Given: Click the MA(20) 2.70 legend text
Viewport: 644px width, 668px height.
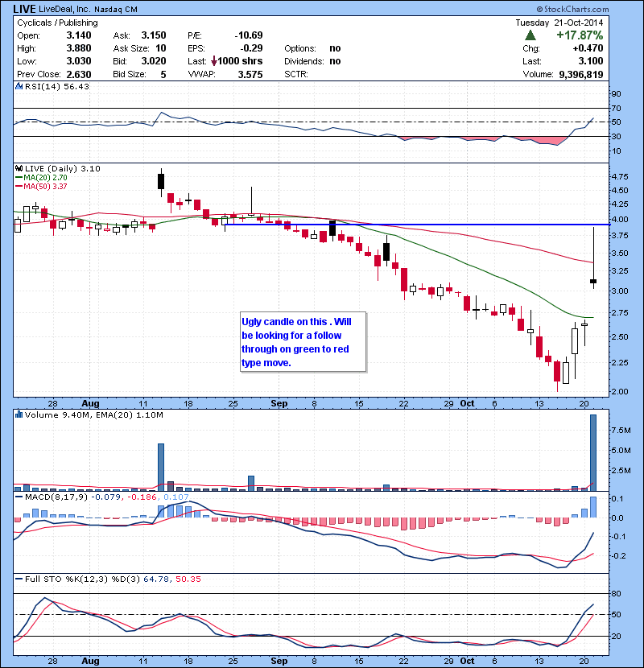Looking at the screenshot, I should coord(45,178).
